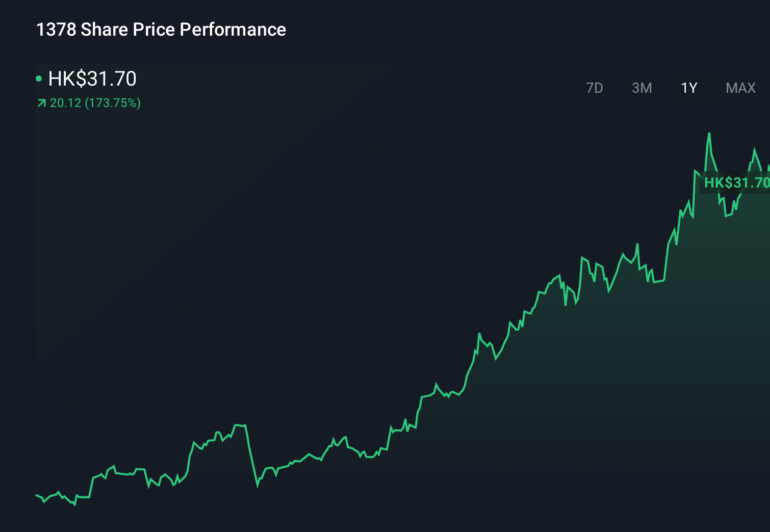The width and height of the screenshot is (770, 532).
Task: Open the MAX price history view
Action: coord(740,88)
